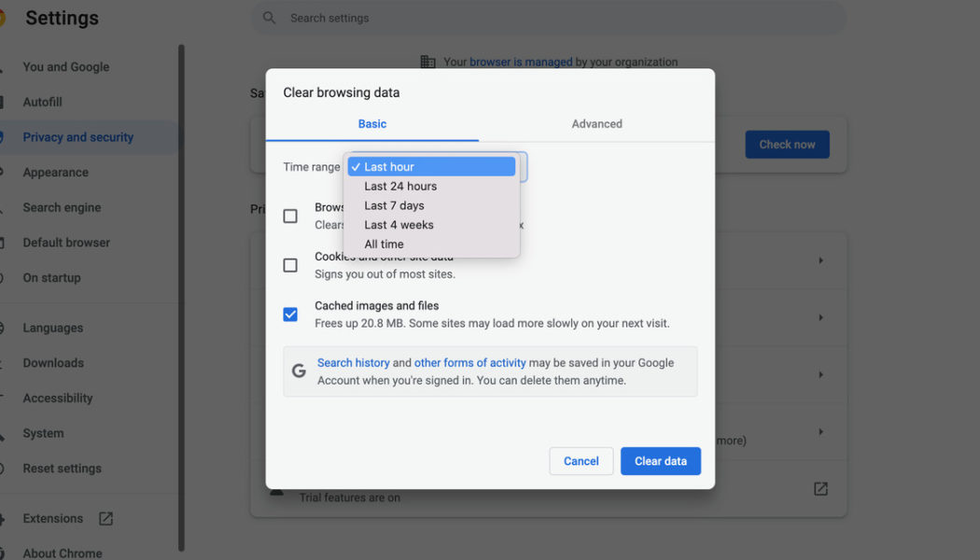Open Extensions via its external link icon
980x560 pixels.
(x=104, y=517)
